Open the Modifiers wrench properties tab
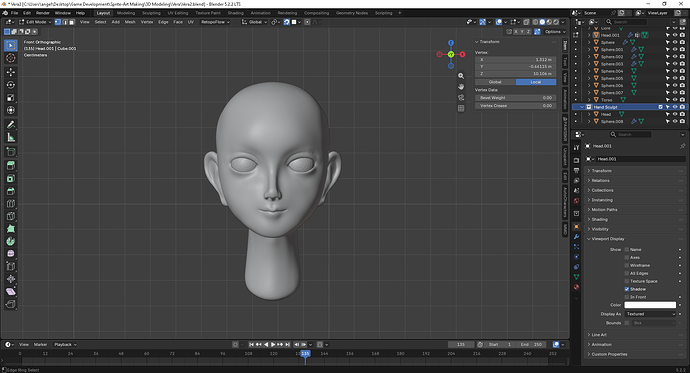The height and width of the screenshot is (373, 690). (576, 237)
